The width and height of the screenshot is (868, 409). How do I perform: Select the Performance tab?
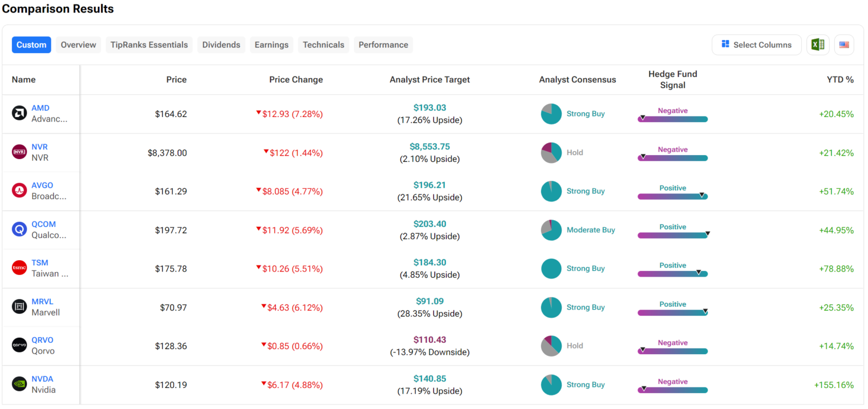(383, 45)
